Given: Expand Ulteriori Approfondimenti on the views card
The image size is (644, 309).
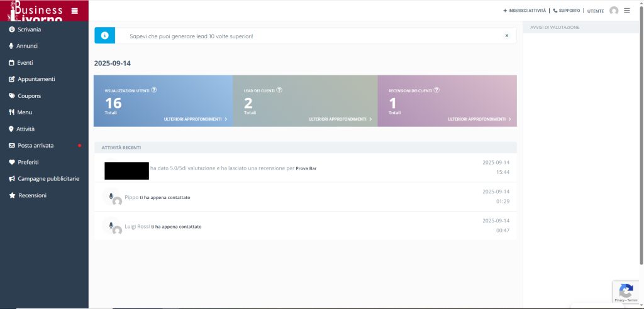Looking at the screenshot, I should click(195, 119).
